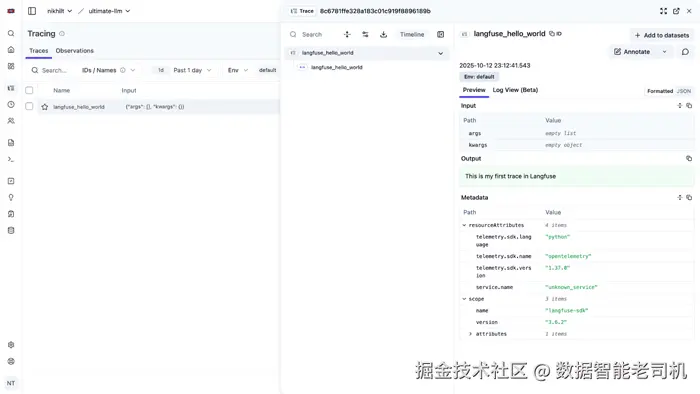Copy the Output section content
Viewport: 700px width, 394px height.
pyautogui.click(x=689, y=158)
